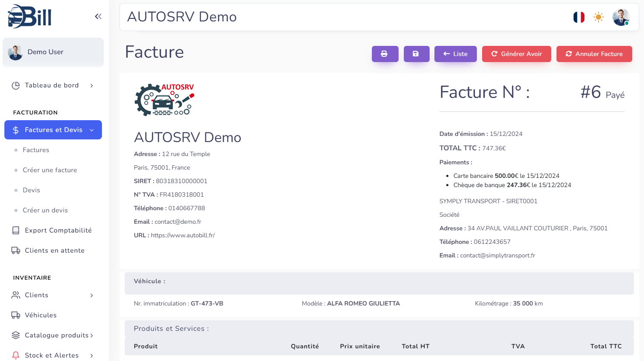Click the Clients en attente truck icon
644x361 pixels.
[16, 250]
